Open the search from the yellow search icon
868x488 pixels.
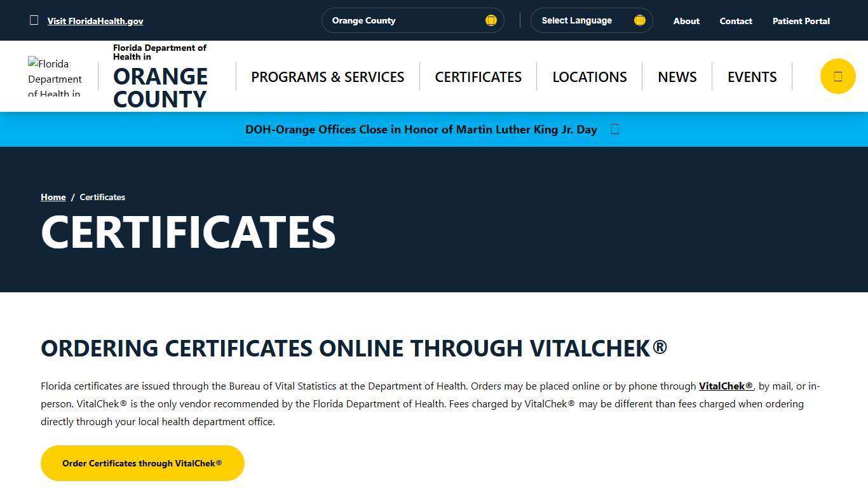pyautogui.click(x=837, y=76)
